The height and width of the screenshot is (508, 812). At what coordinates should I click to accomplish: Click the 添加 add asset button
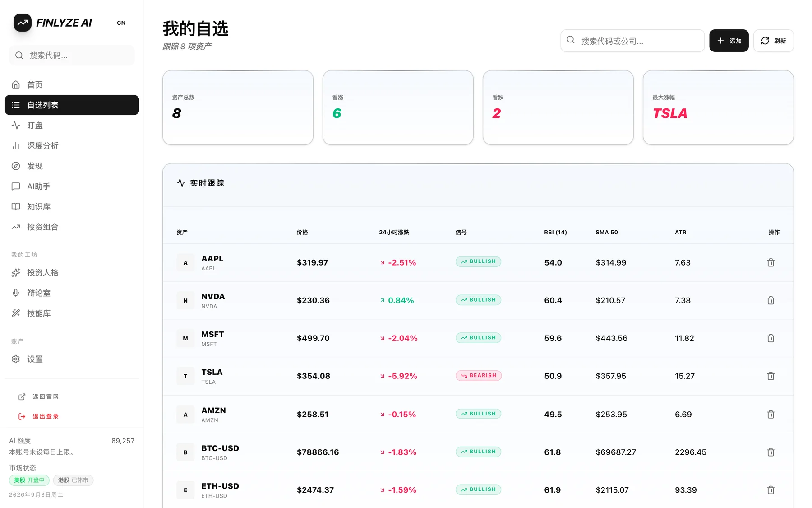tap(729, 41)
